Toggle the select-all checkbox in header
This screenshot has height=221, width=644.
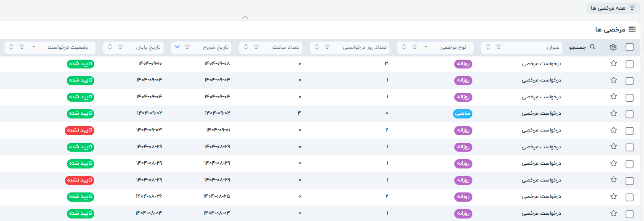[x=629, y=47]
